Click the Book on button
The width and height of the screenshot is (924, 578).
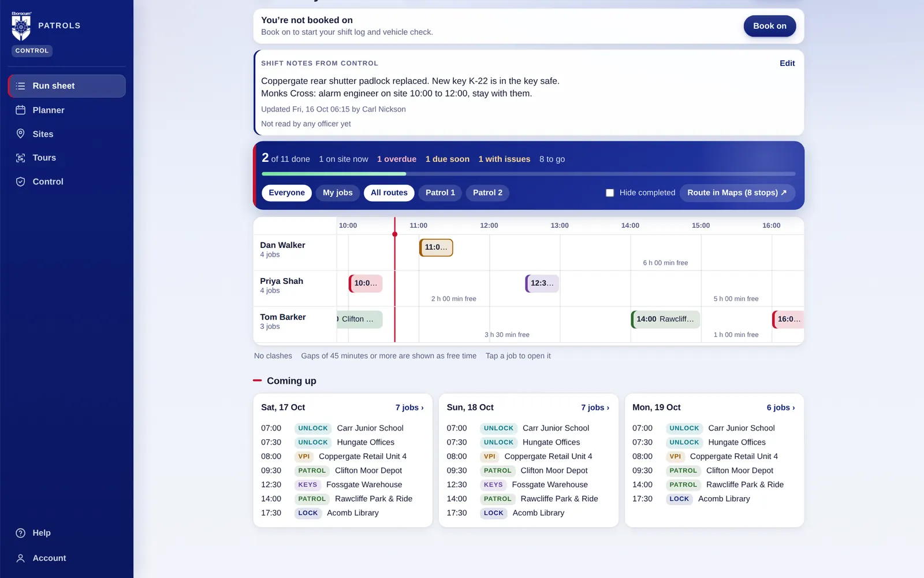tap(769, 26)
